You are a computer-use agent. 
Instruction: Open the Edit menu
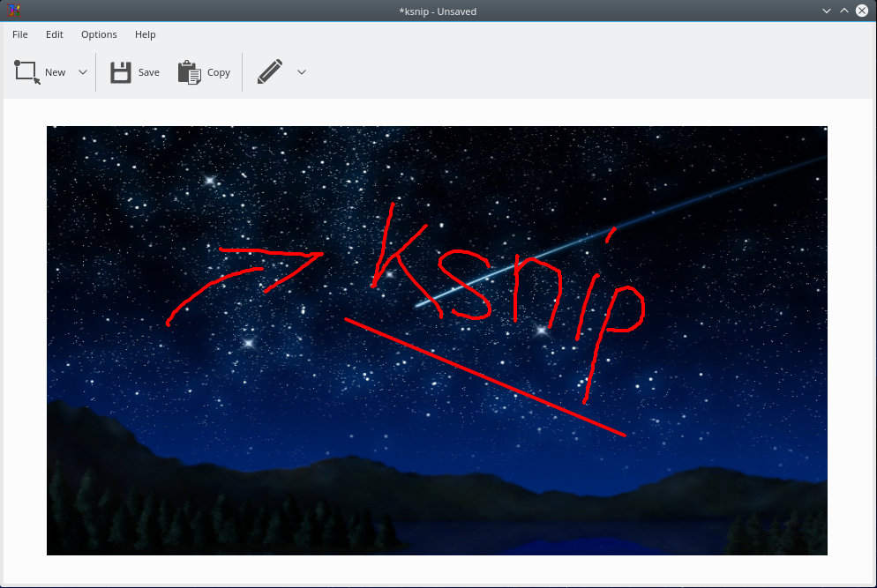[54, 34]
